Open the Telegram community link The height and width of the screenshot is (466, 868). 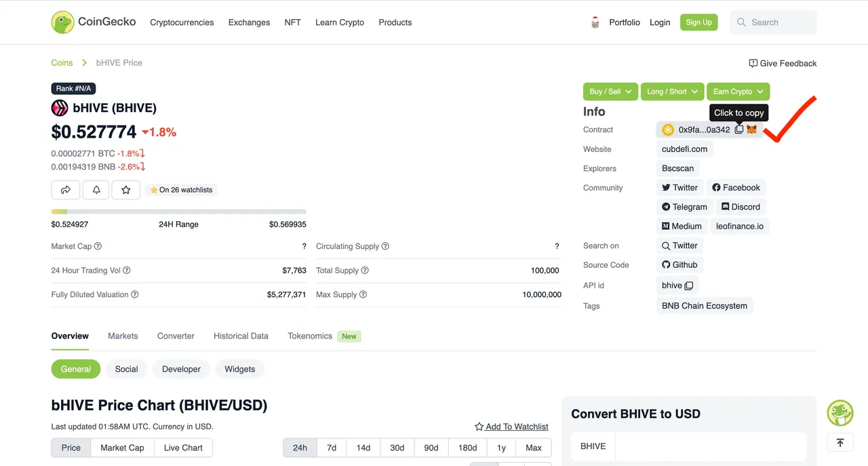click(684, 207)
